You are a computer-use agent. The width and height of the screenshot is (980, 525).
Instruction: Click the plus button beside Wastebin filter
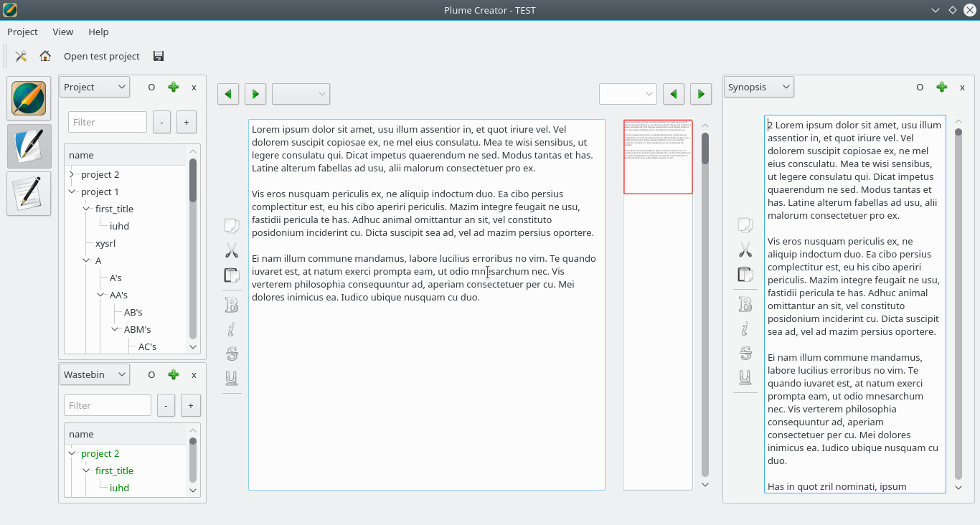coord(191,405)
